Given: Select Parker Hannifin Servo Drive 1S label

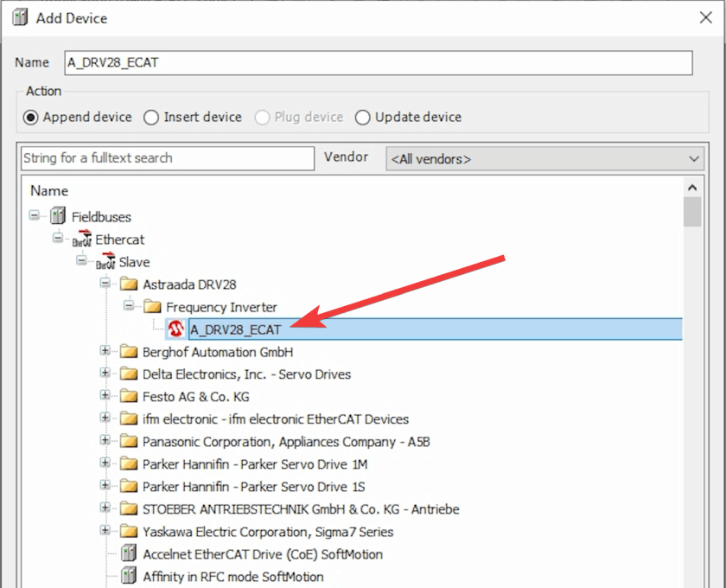Looking at the screenshot, I should tap(254, 487).
